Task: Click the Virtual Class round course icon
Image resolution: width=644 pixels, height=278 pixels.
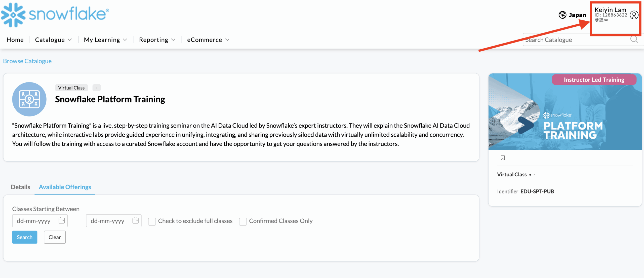Action: click(x=29, y=99)
